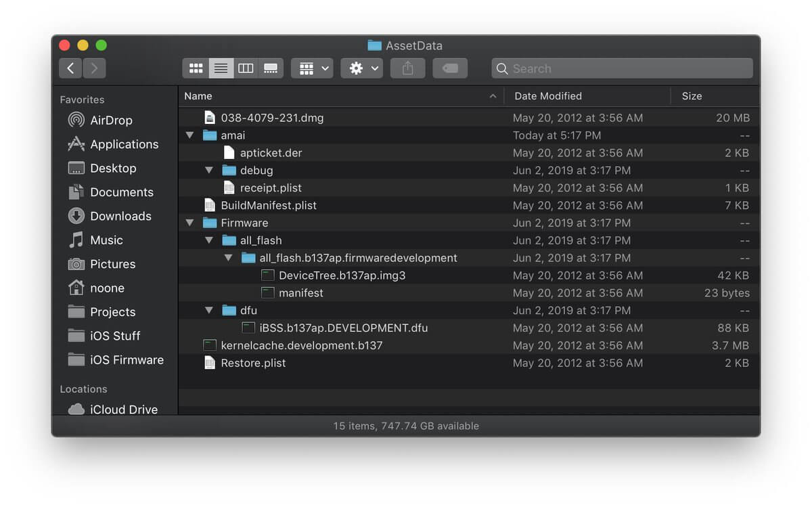
Task: Switch to gallery view mode
Action: [271, 68]
